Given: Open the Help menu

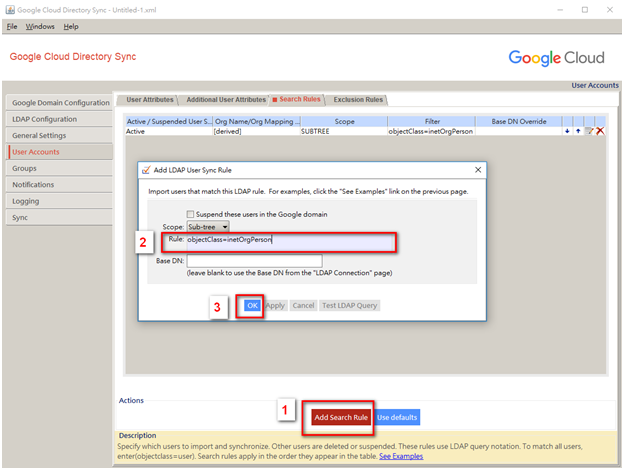Looking at the screenshot, I should (71, 26).
